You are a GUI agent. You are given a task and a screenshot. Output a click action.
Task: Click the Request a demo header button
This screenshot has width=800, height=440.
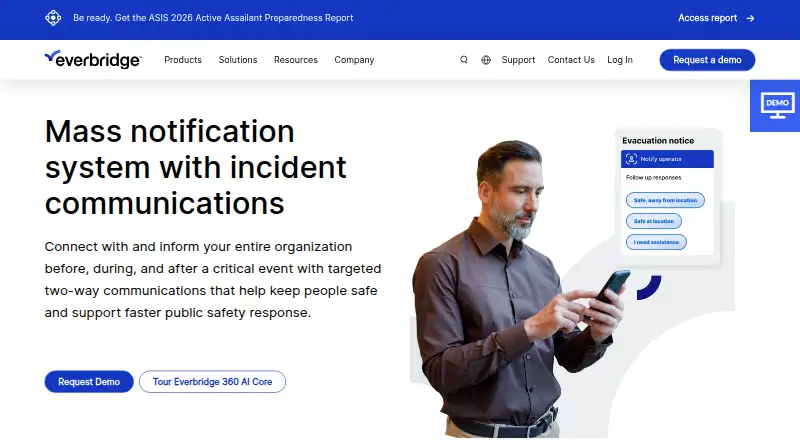tap(707, 60)
